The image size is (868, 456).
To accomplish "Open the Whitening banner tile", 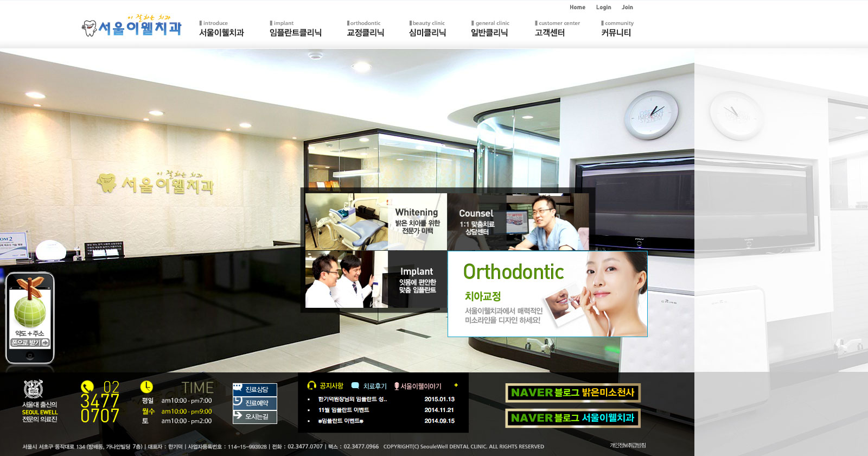I will tap(376, 221).
